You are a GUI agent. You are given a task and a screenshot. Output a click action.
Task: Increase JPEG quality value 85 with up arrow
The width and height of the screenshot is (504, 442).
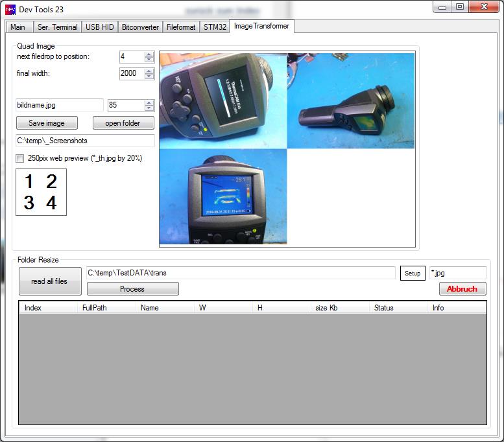(x=149, y=102)
